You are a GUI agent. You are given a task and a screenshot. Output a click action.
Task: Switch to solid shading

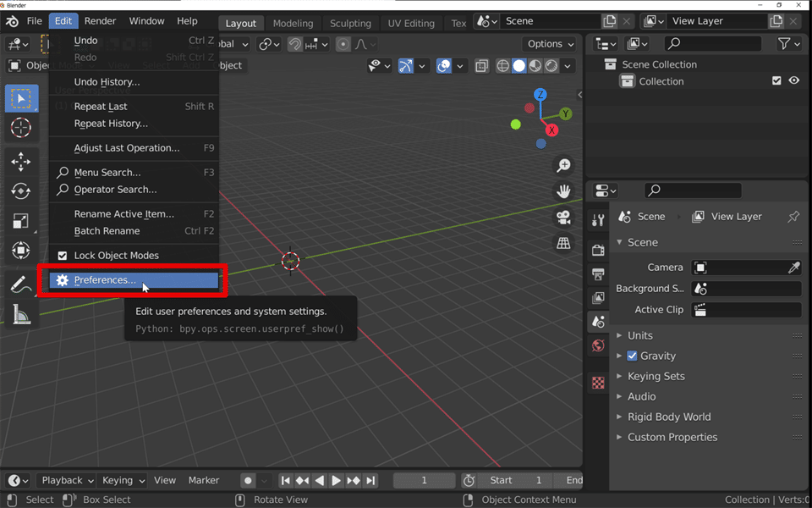pyautogui.click(x=518, y=66)
